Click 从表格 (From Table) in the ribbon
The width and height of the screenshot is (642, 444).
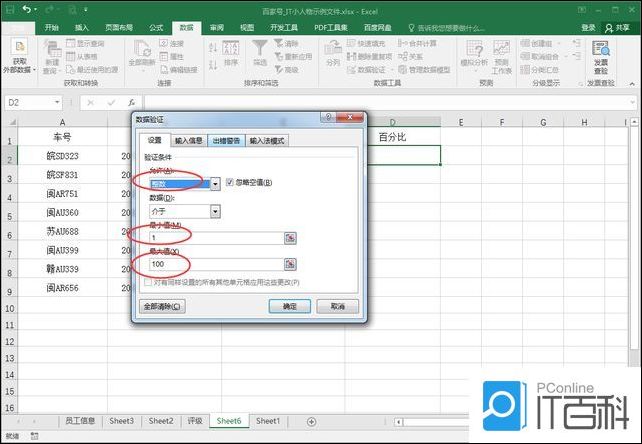pyautogui.click(x=82, y=57)
